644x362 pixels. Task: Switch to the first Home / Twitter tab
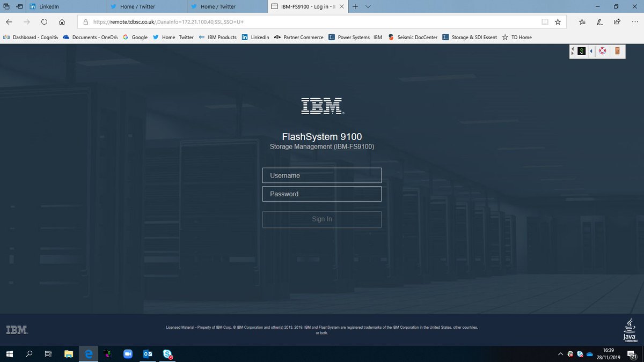click(x=147, y=7)
